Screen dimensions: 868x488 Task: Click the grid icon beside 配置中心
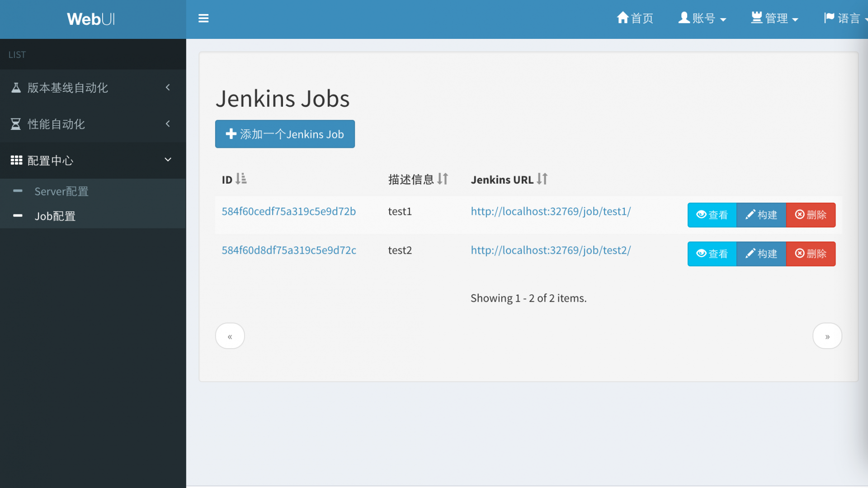click(16, 160)
